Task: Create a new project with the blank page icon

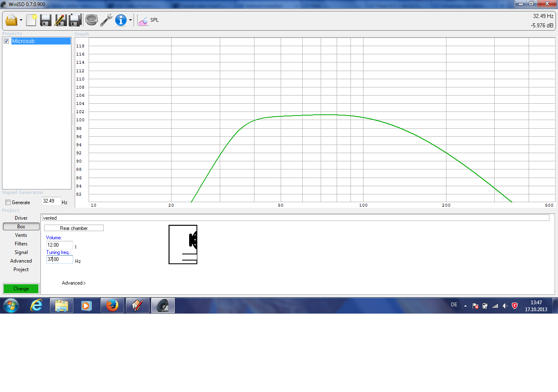Action: (31, 20)
